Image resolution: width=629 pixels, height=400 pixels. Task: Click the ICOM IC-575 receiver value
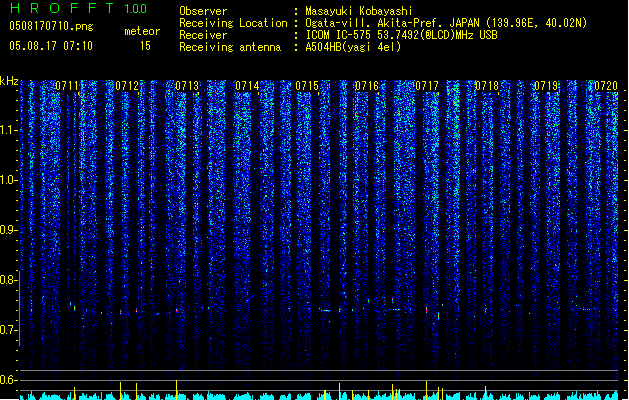click(401, 35)
